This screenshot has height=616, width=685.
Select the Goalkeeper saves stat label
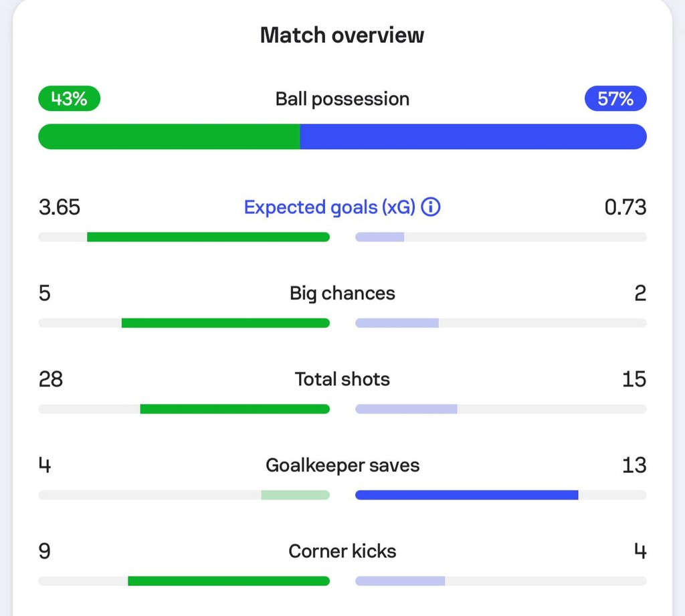[x=342, y=466]
